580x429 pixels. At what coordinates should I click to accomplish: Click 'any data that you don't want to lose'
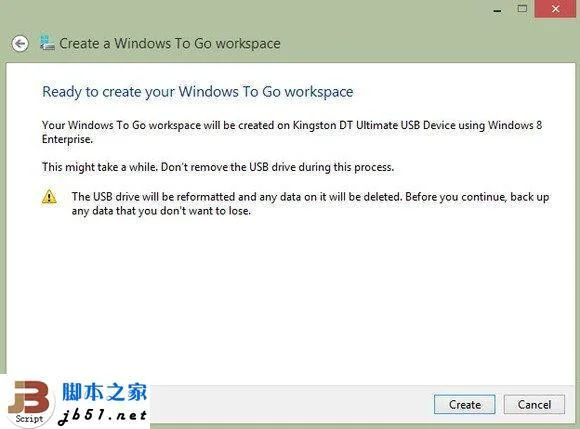161,211
